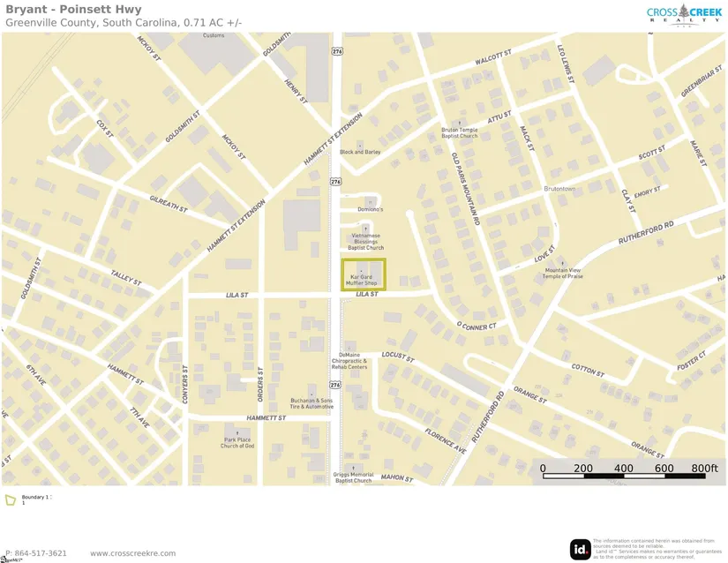Click the Griggs Memorial Baptist Church marker
This screenshot has height=563, width=728.
[x=353, y=468]
